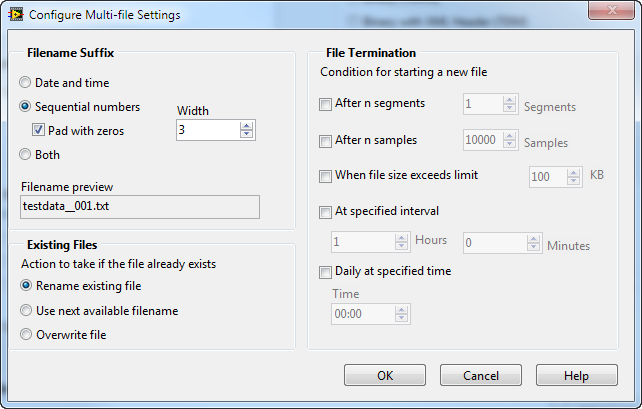Enable At specified interval checkbox
The image size is (642, 409).
pyautogui.click(x=325, y=212)
